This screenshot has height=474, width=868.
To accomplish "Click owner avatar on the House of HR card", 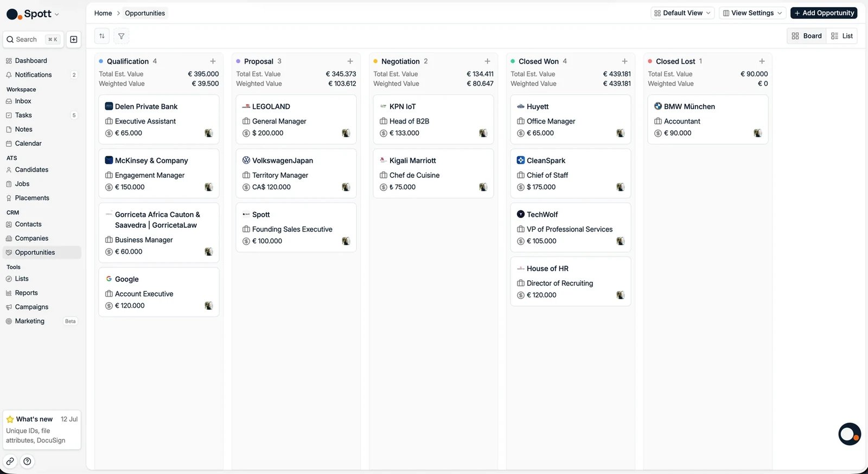I will 621,295.
